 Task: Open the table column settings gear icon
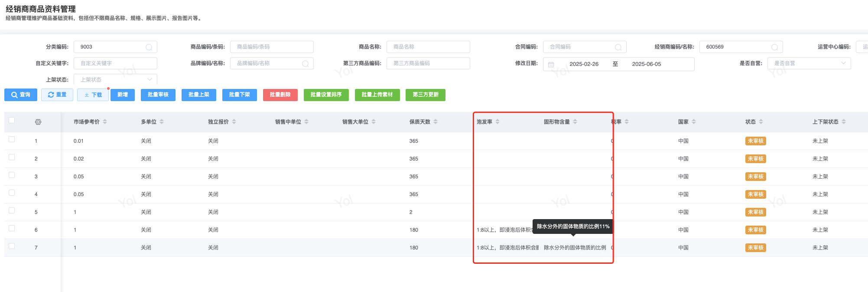(x=38, y=122)
